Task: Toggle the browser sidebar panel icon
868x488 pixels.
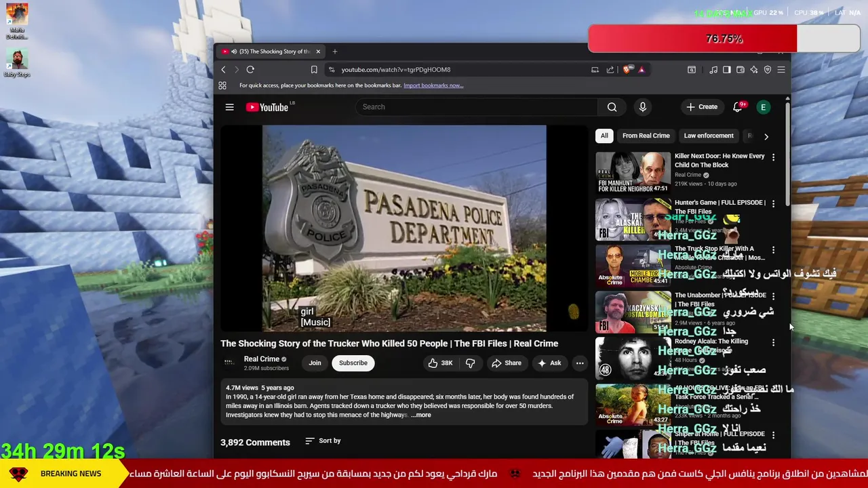Action: point(727,70)
